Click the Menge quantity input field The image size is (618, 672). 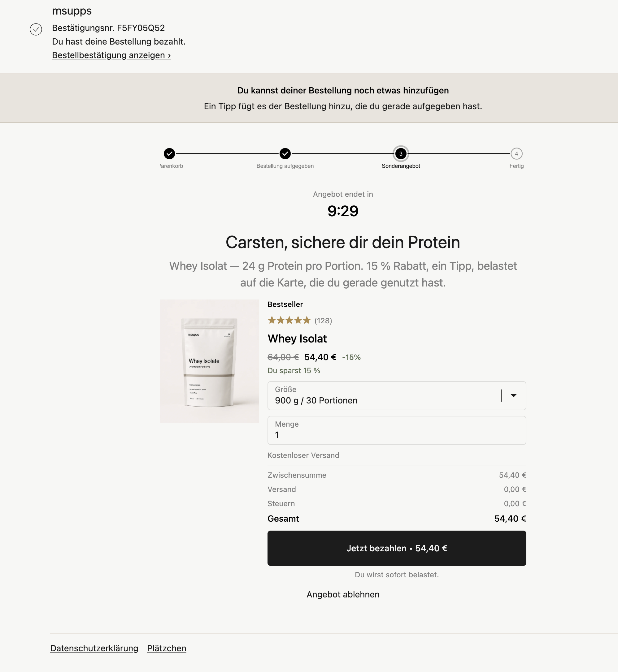point(397,430)
